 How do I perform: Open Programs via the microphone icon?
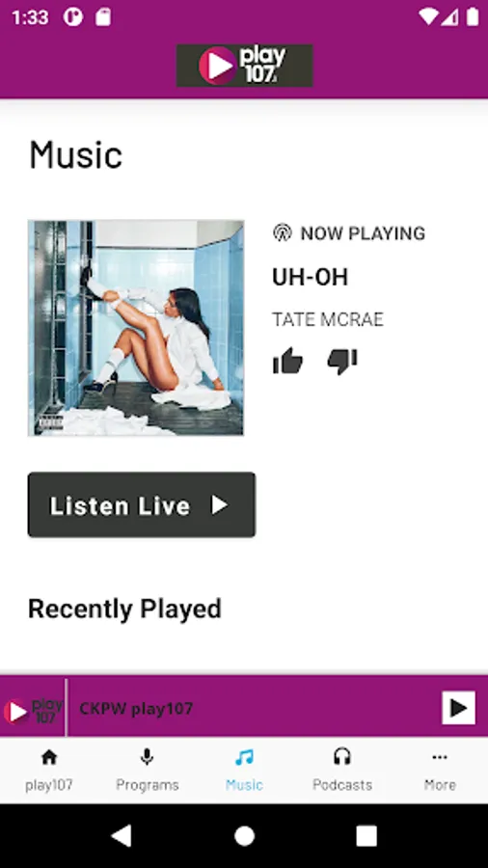147,756
